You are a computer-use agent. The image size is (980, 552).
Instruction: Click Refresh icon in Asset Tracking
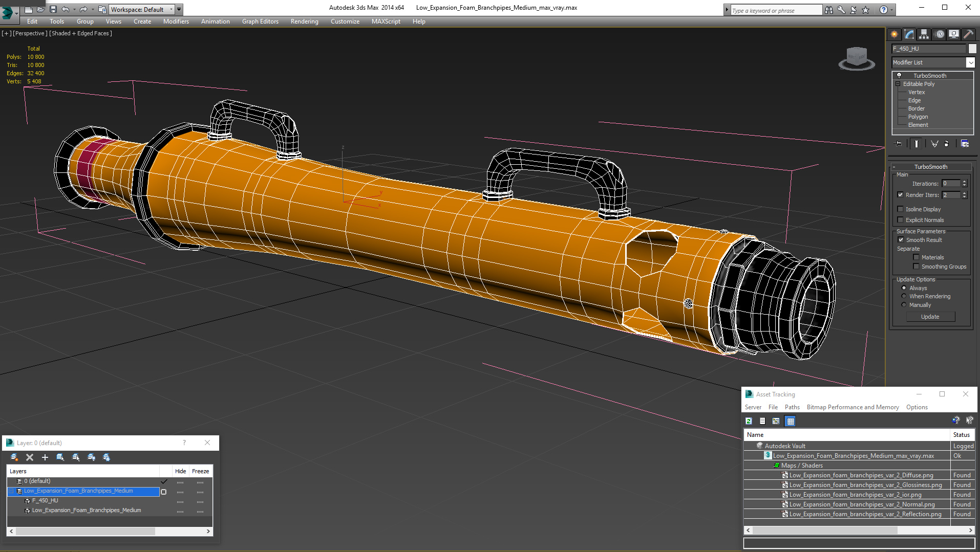click(749, 421)
